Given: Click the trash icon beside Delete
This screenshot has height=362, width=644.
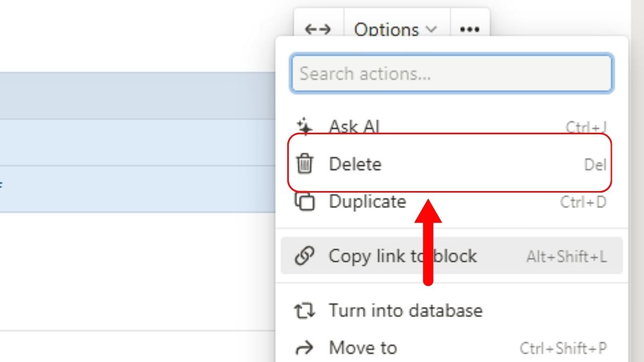Looking at the screenshot, I should tap(304, 163).
